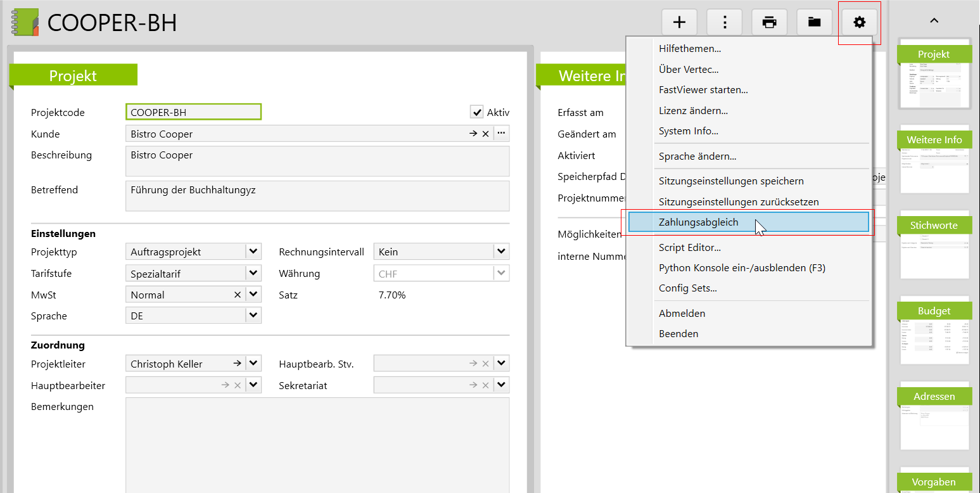Open the Tarifstufe dropdown
This screenshot has width=980, height=493.
[253, 273]
